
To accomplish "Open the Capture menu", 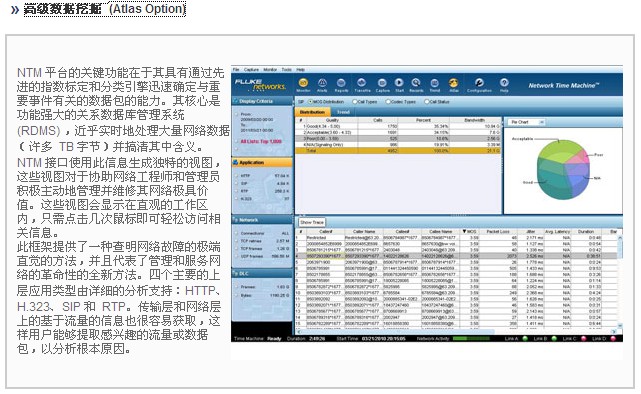I will (251, 69).
